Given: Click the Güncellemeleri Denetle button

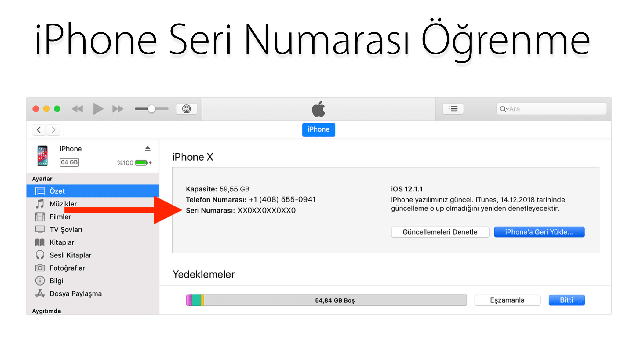Looking at the screenshot, I should point(440,232).
